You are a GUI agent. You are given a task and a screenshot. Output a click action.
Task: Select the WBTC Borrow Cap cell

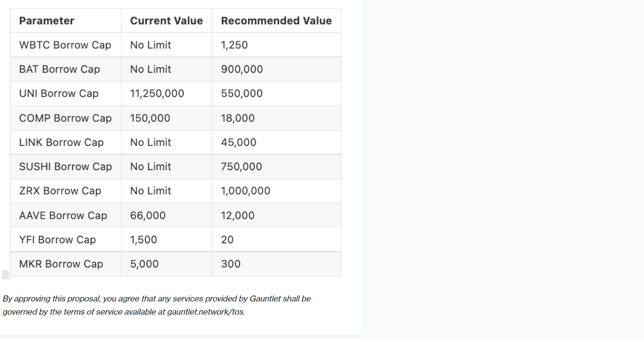[65, 45]
